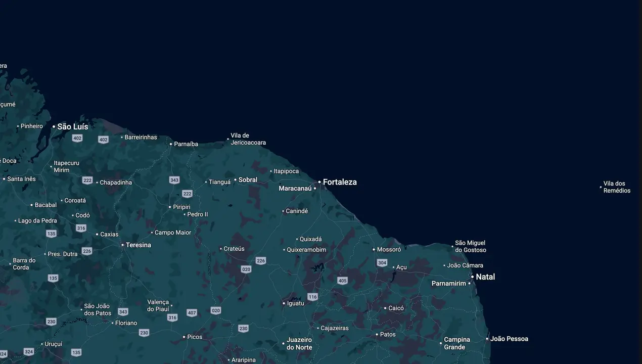This screenshot has height=364, width=642.
Task: Click the 324 highway shield near Uruçuí
Action: click(29, 352)
